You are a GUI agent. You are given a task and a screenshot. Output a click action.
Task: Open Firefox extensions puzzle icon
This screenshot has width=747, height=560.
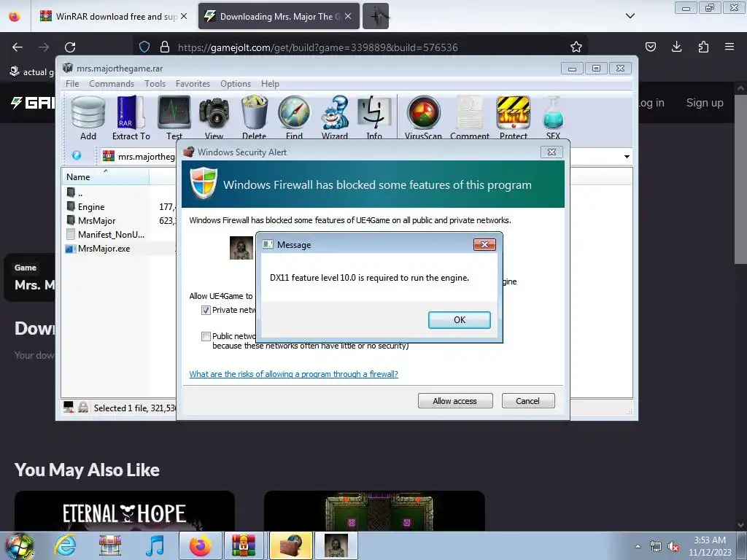(703, 47)
